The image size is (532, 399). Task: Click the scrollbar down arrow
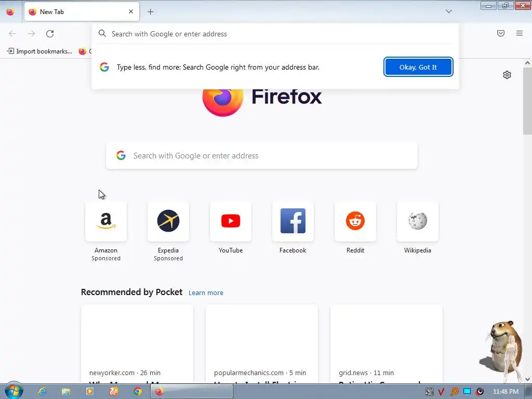click(x=527, y=379)
